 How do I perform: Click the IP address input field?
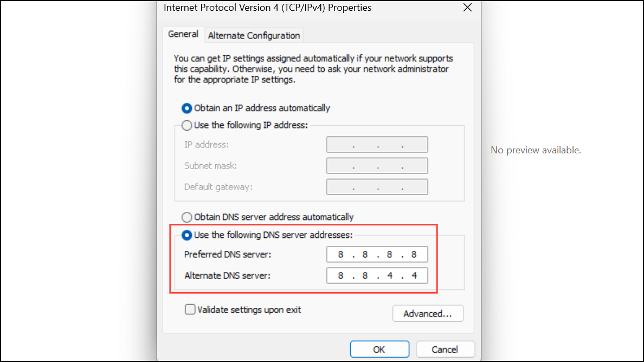pyautogui.click(x=377, y=145)
